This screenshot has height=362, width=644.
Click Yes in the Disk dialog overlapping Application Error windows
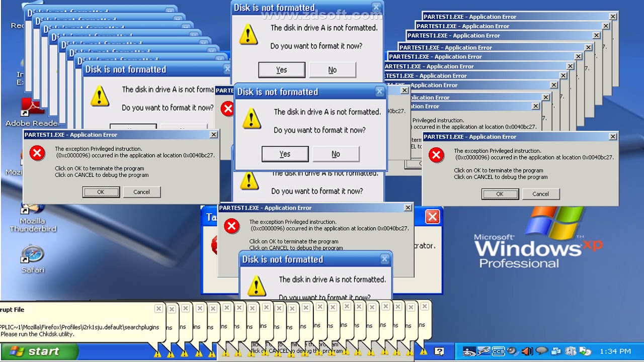click(285, 154)
